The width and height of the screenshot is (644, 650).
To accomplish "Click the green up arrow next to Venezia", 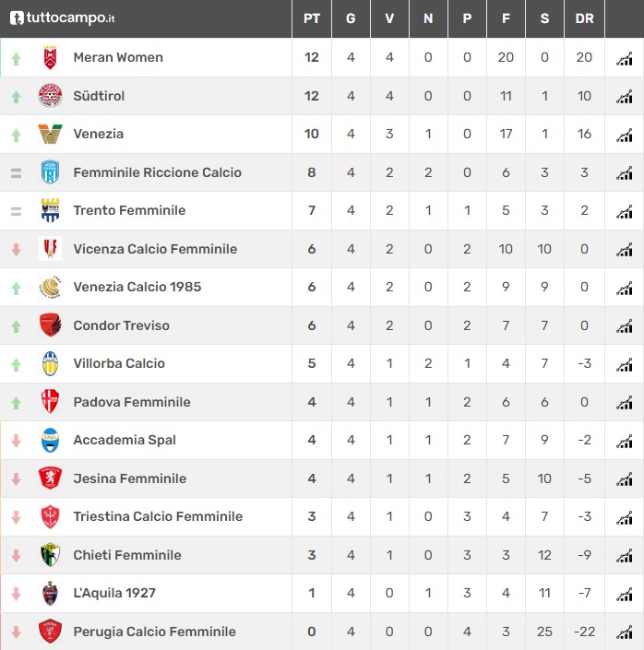I will point(17,136).
